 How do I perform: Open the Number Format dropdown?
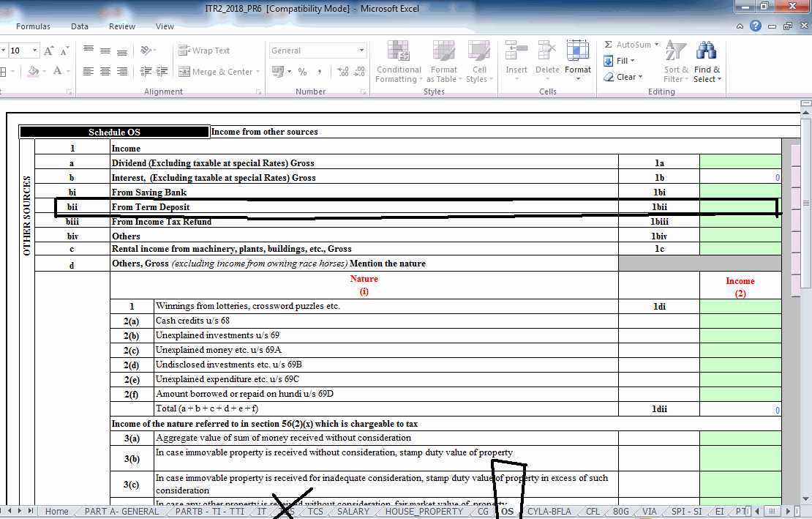coord(317,49)
